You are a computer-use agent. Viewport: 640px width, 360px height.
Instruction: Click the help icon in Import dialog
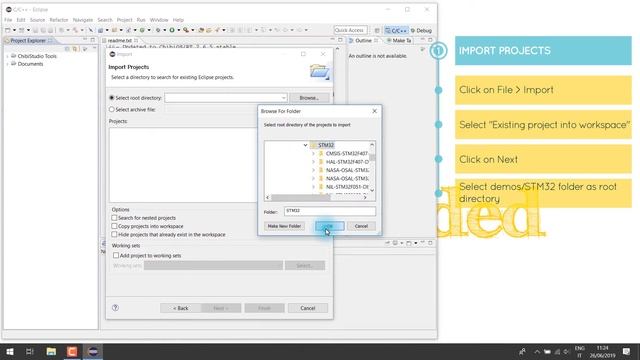(x=116, y=308)
